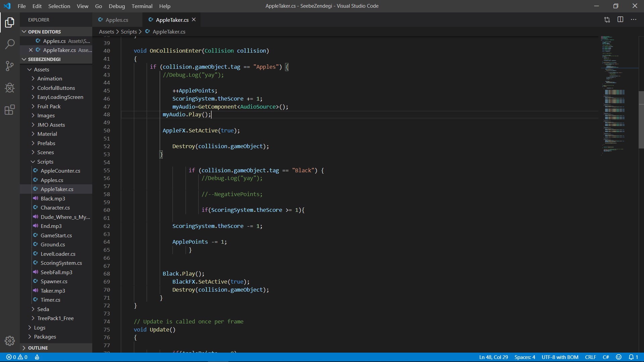Click the Taker.mp3 audio file icon

[x=36, y=291]
